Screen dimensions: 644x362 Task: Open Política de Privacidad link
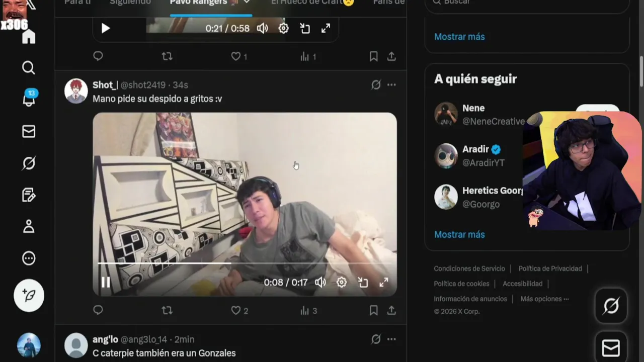[550, 268]
